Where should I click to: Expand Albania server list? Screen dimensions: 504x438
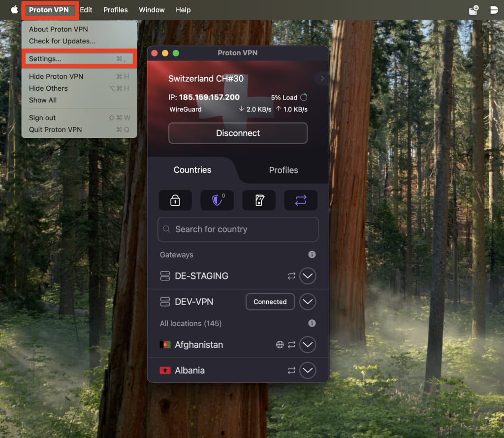pos(308,371)
